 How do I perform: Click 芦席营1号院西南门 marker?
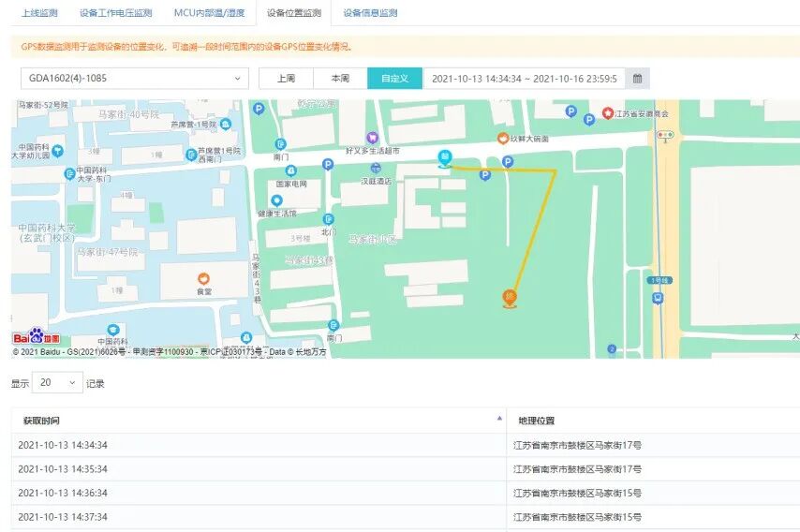pos(191,155)
